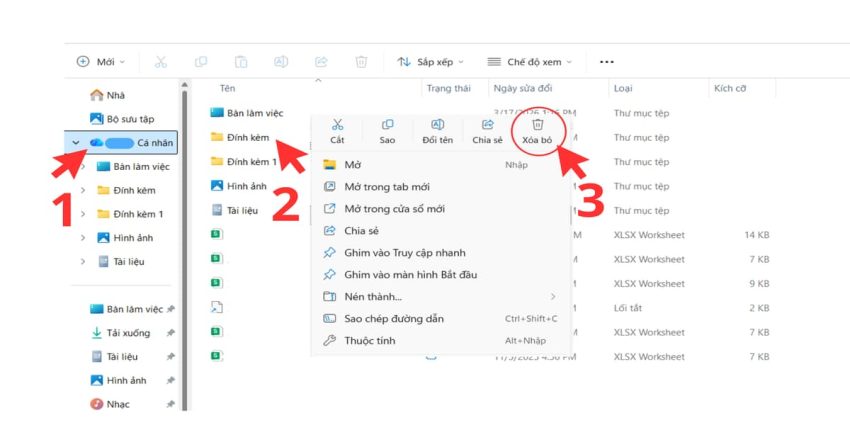Screen dimensions: 850x425
Task: Sort by the Trạng thái column header
Action: coord(448,88)
